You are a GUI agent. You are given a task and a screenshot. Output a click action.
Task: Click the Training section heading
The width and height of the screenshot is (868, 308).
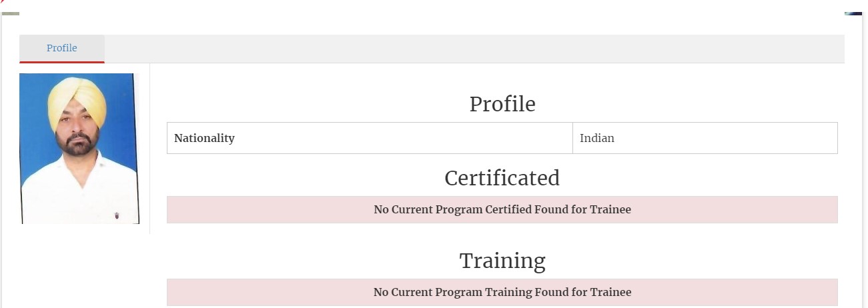click(502, 261)
